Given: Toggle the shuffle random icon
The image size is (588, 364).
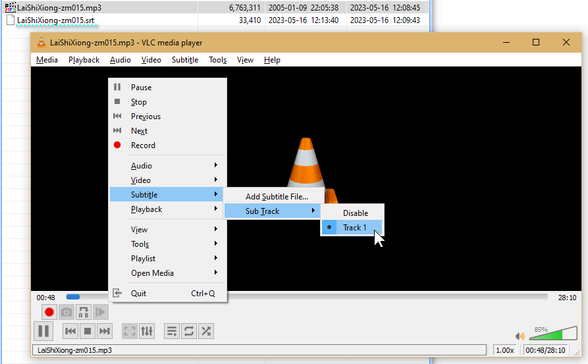Looking at the screenshot, I should [206, 331].
